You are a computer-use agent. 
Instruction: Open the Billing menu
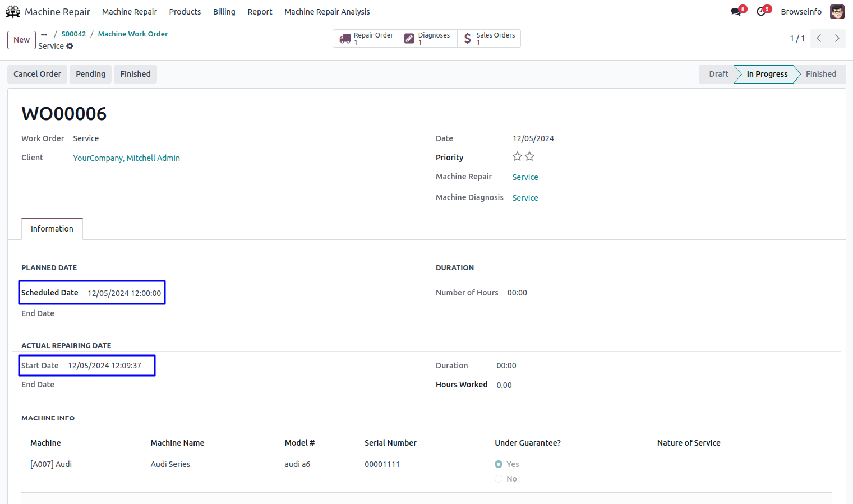pyautogui.click(x=224, y=12)
